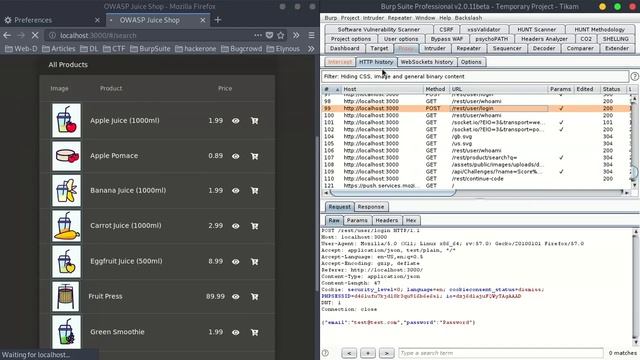Open the Intruder menu in menu bar
640x360 pixels.
coord(373,18)
